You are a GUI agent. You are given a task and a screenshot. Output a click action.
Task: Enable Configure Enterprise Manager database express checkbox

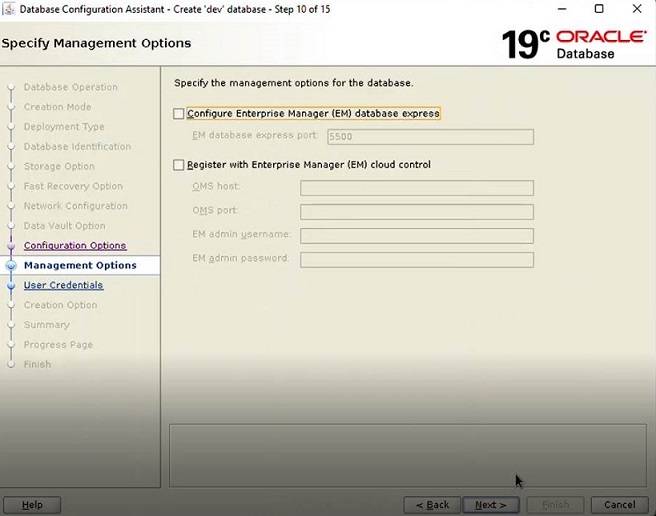point(179,113)
